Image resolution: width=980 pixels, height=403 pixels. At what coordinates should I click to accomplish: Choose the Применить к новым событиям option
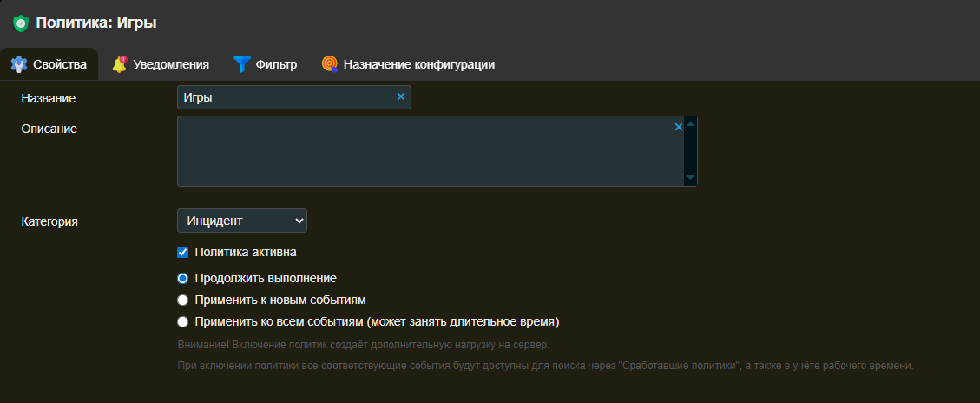pyautogui.click(x=182, y=301)
